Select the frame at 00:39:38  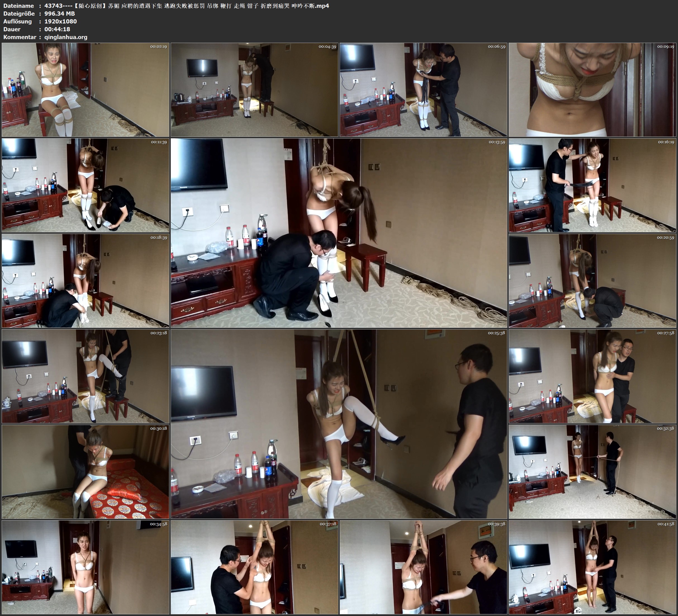pos(423,567)
